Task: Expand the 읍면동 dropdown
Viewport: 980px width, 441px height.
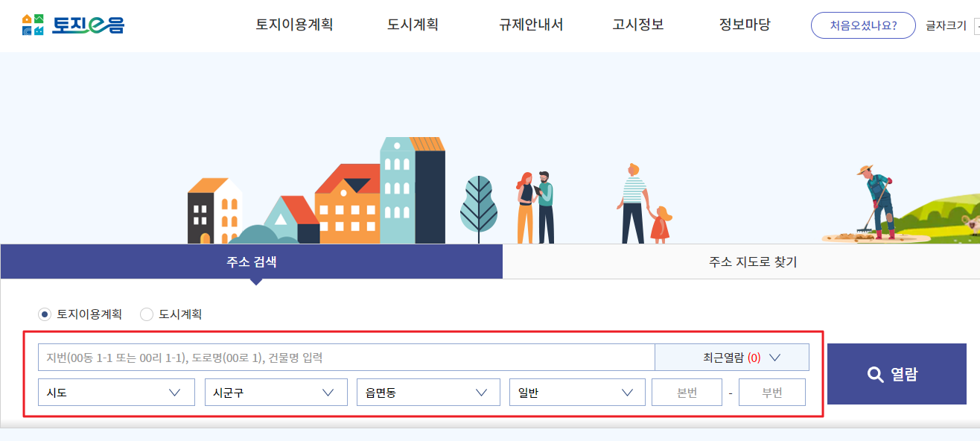Action: pos(427,391)
